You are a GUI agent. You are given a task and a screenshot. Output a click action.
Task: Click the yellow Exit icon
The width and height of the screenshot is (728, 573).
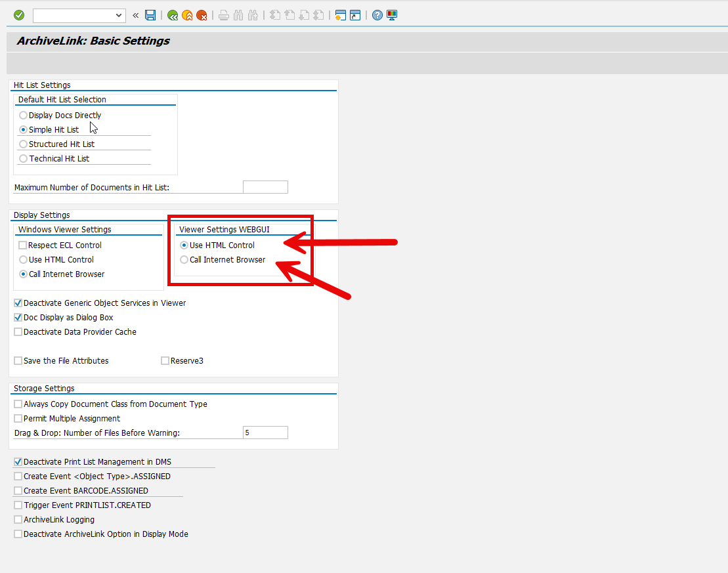(x=187, y=15)
